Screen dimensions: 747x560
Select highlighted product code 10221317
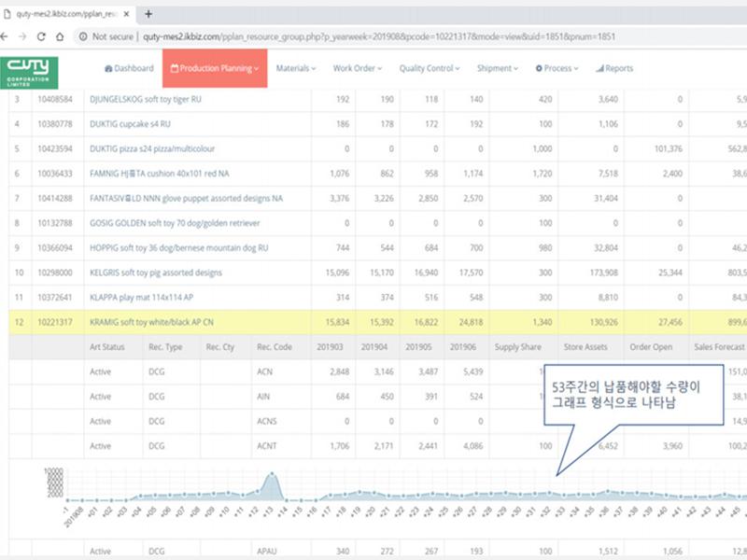[55, 322]
